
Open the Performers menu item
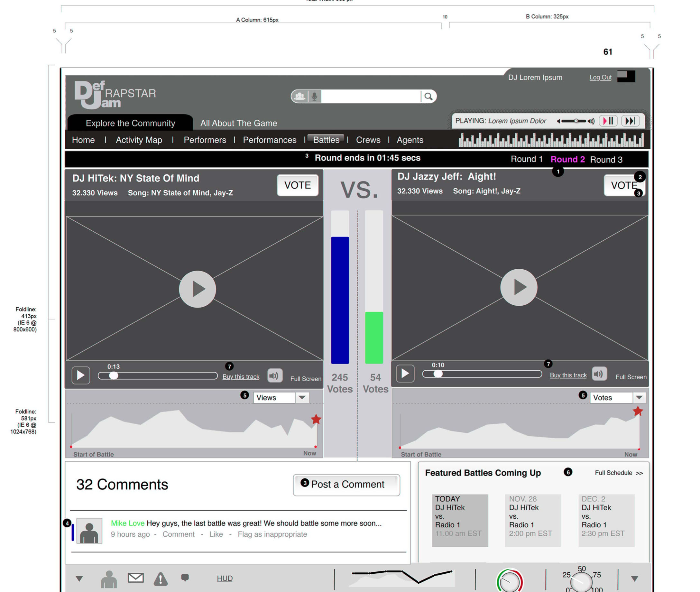pyautogui.click(x=205, y=140)
